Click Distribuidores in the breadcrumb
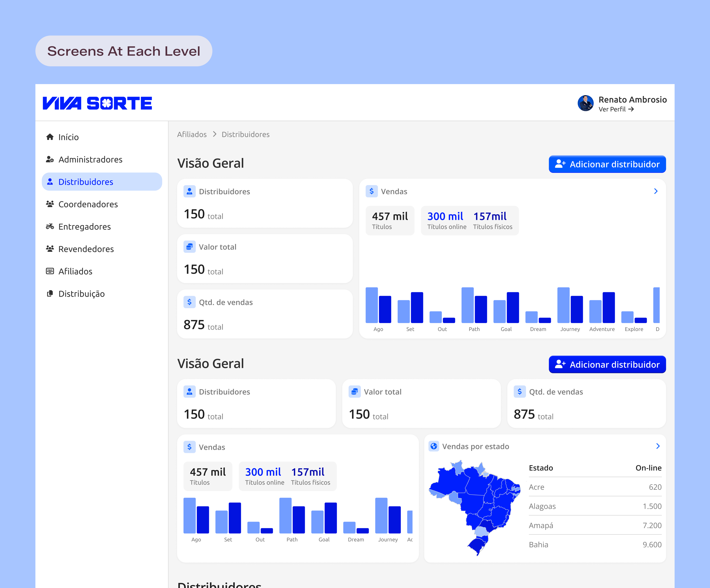Viewport: 710px width, 588px height. pyautogui.click(x=245, y=134)
